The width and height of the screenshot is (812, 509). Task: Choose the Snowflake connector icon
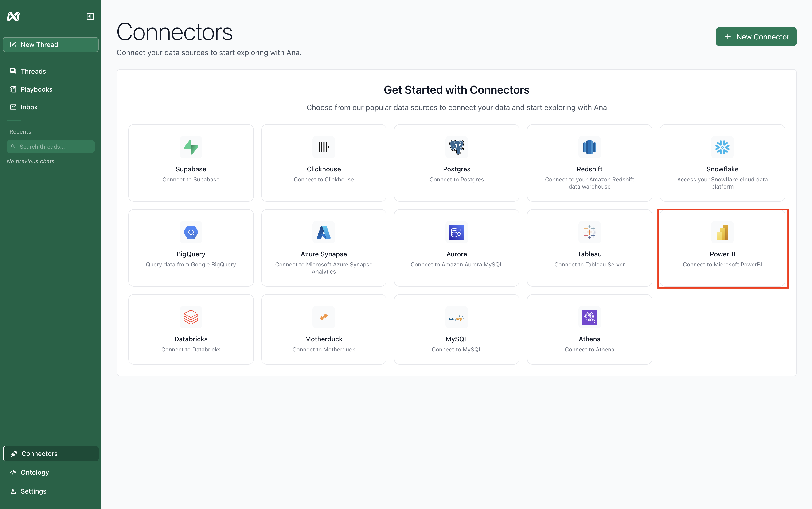(x=722, y=147)
